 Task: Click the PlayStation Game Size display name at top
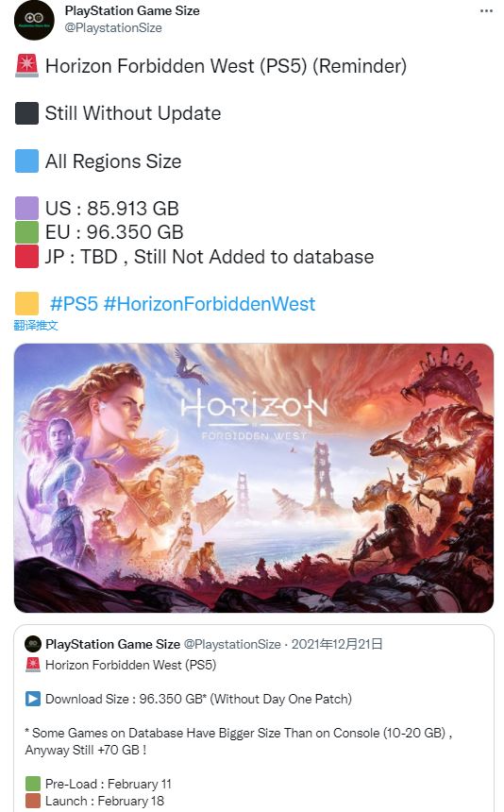[132, 11]
